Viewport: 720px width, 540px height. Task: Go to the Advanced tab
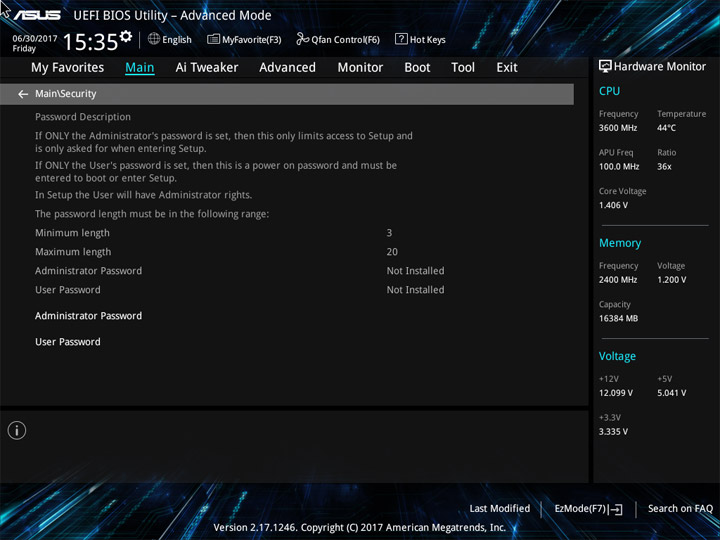287,68
